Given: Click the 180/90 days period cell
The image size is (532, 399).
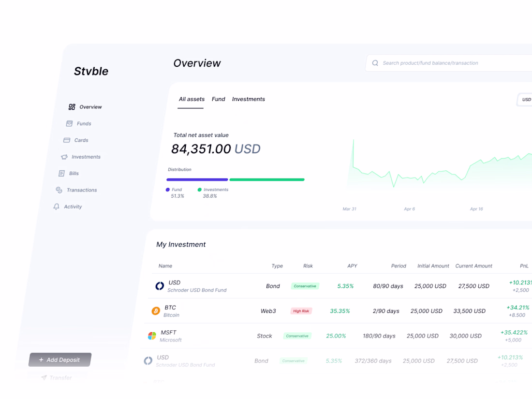Looking at the screenshot, I should click(379, 336).
